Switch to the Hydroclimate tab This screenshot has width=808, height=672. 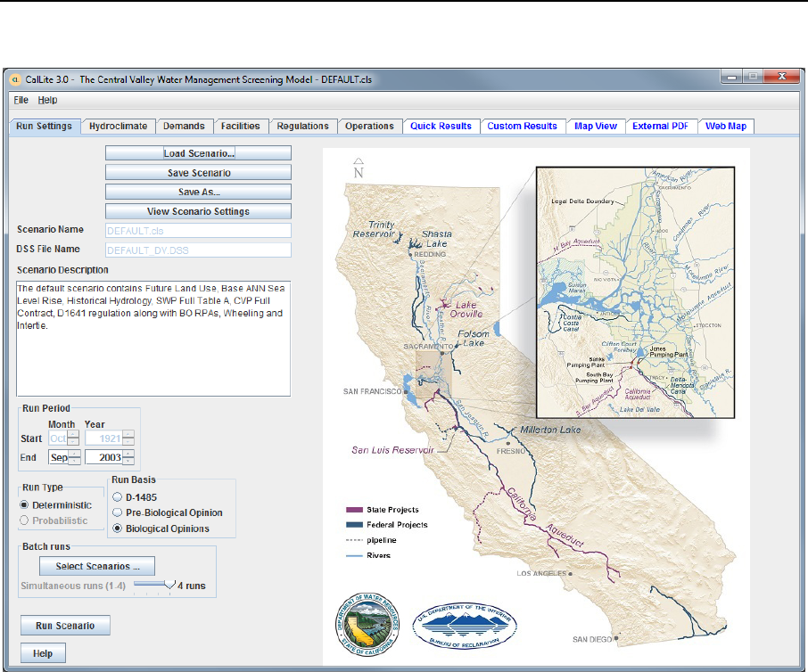coord(118,127)
